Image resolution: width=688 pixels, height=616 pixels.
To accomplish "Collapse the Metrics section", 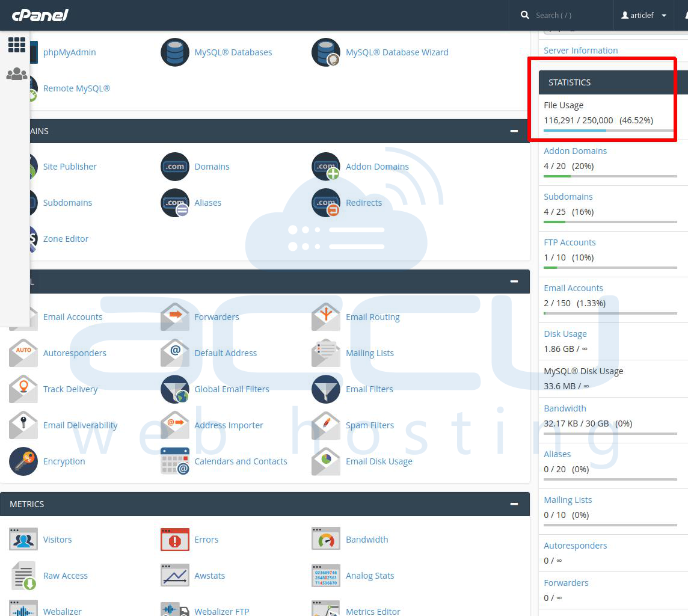I will point(514,504).
